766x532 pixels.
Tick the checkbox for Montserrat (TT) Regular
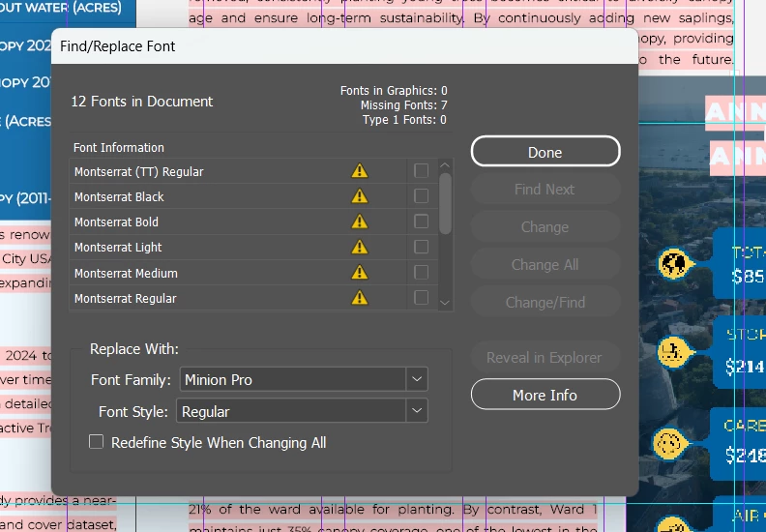pyautogui.click(x=421, y=170)
